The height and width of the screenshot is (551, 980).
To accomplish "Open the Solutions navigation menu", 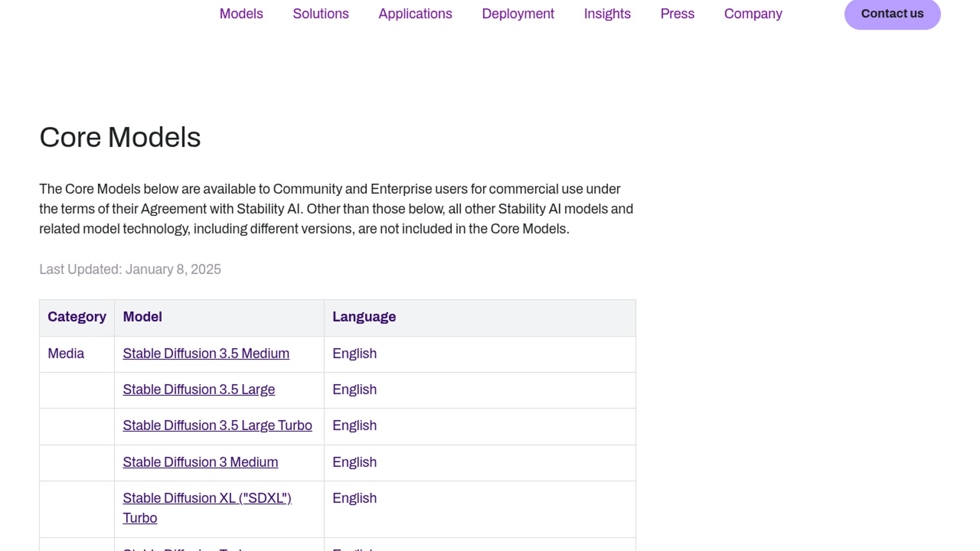I will (321, 14).
